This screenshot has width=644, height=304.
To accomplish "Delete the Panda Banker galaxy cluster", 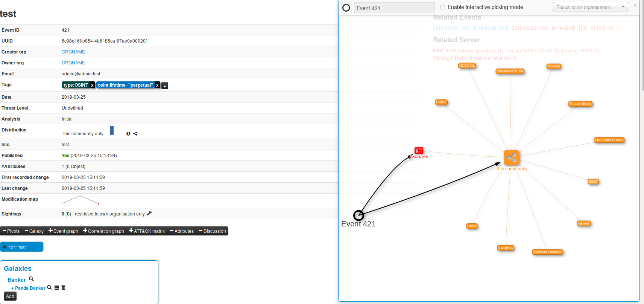I will pyautogui.click(x=63, y=287).
